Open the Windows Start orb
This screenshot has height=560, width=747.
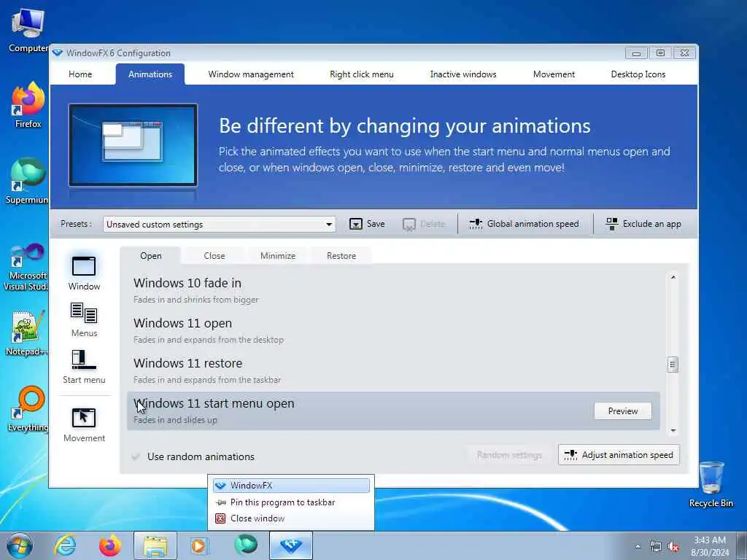click(20, 545)
